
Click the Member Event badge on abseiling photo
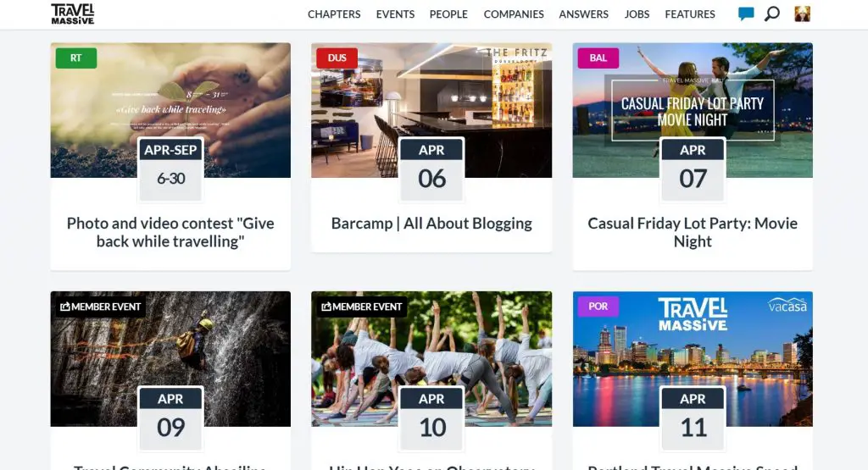click(100, 307)
